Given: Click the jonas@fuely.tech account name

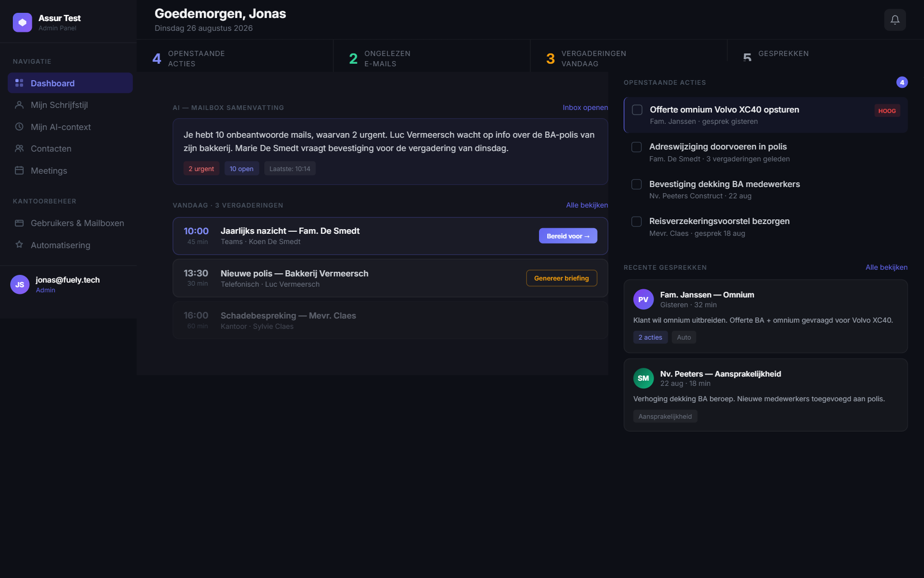Looking at the screenshot, I should [x=68, y=279].
